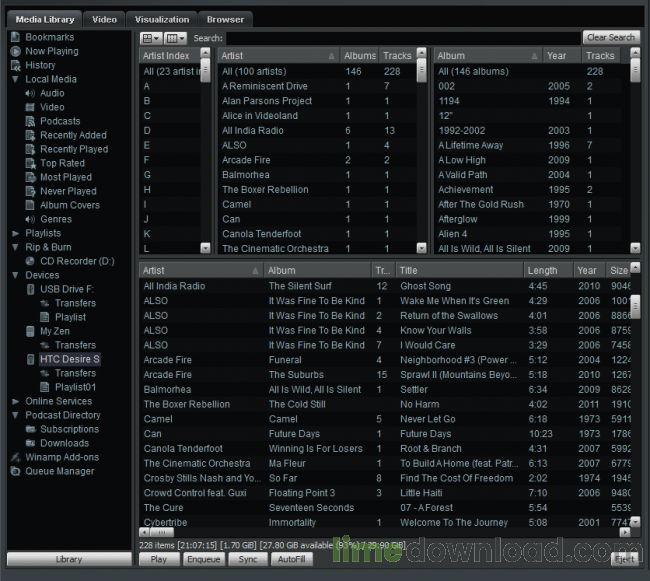Click the Library button
This screenshot has width=650, height=581.
point(69,559)
